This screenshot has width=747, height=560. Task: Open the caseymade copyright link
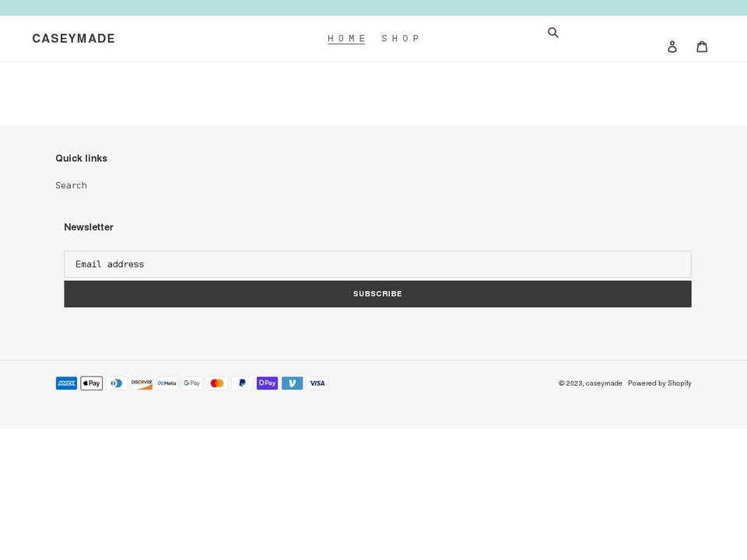click(x=604, y=383)
